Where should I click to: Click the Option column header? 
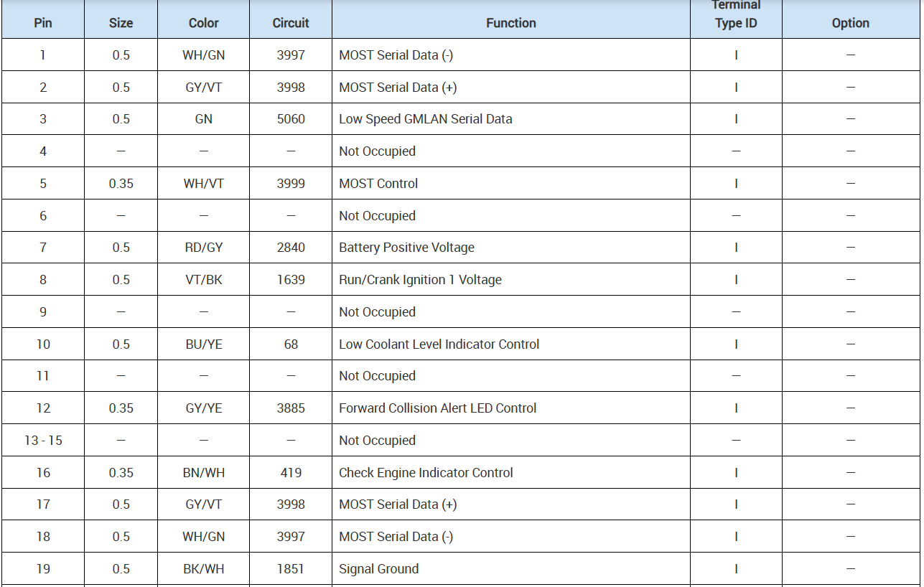850,23
